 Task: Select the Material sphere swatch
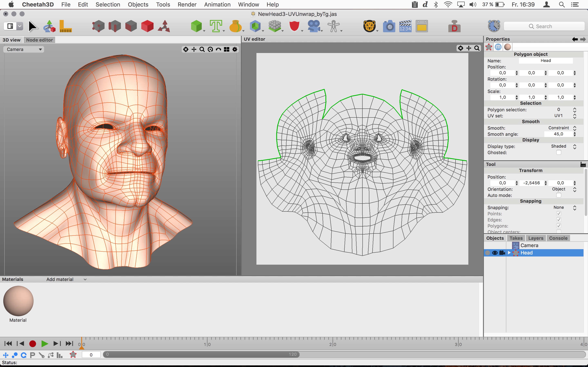pos(18,301)
